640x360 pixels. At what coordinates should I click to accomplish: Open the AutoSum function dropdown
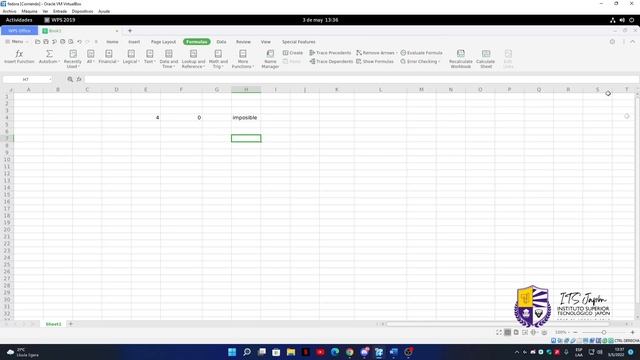49,57
